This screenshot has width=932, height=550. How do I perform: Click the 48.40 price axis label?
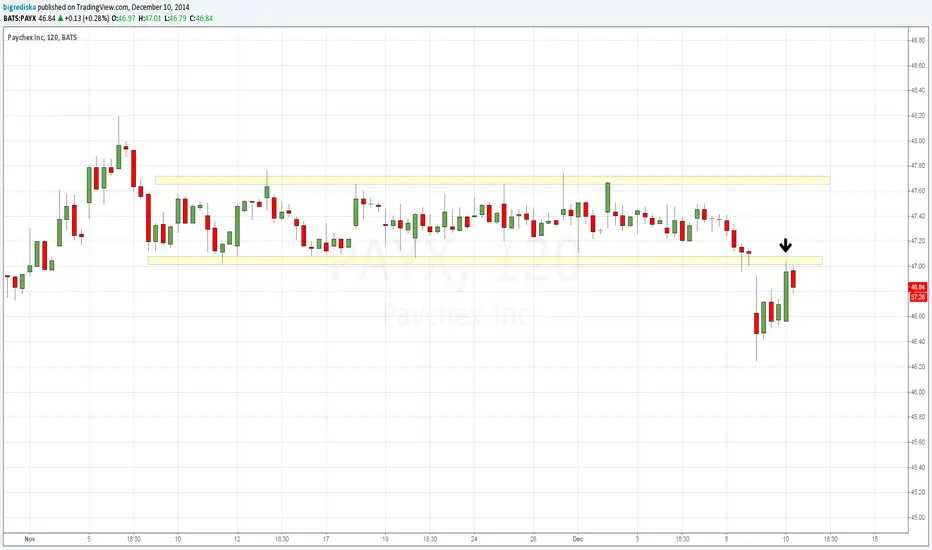(918, 90)
